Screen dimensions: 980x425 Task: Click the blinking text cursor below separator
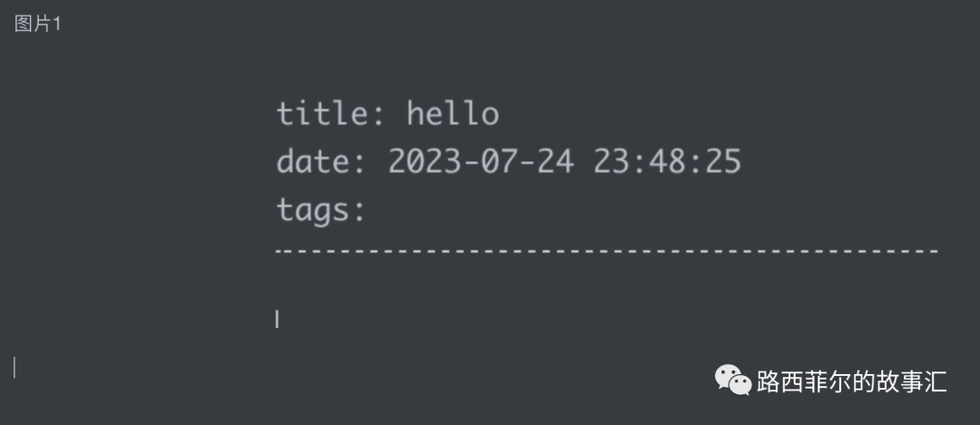(x=277, y=320)
